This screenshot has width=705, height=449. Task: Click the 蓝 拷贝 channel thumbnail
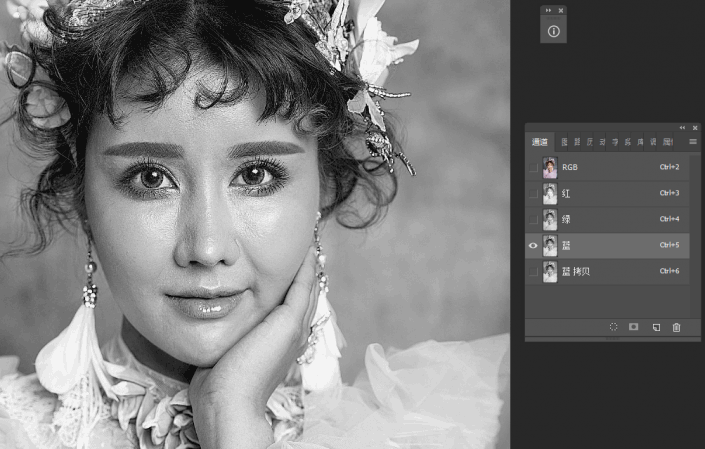click(x=550, y=271)
